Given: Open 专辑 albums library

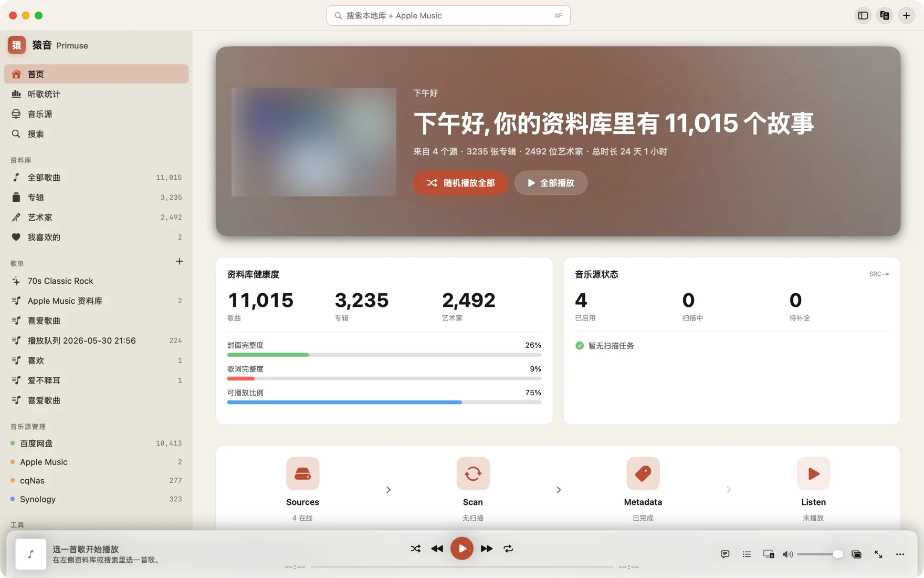Looking at the screenshot, I should click(x=96, y=198).
